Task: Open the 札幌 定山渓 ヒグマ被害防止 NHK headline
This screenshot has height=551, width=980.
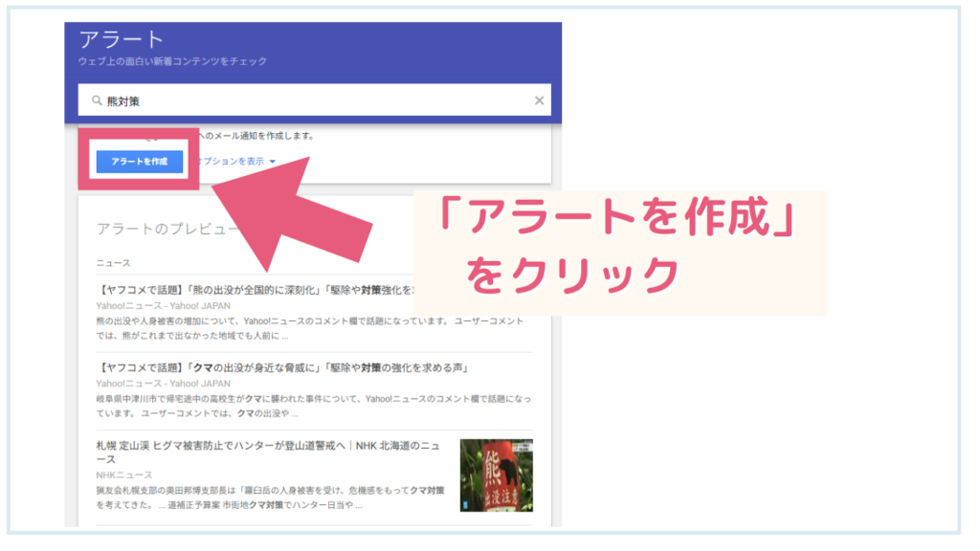Action: pos(268,452)
